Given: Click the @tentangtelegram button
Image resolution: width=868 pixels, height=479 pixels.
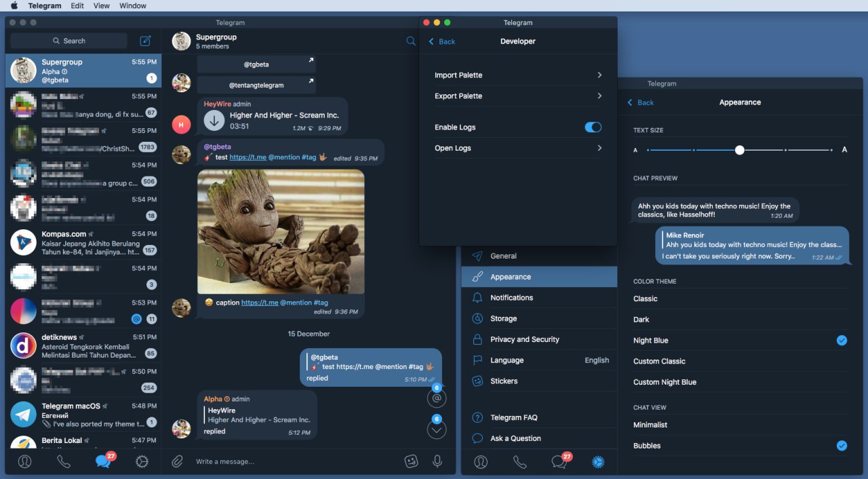Looking at the screenshot, I should (256, 85).
